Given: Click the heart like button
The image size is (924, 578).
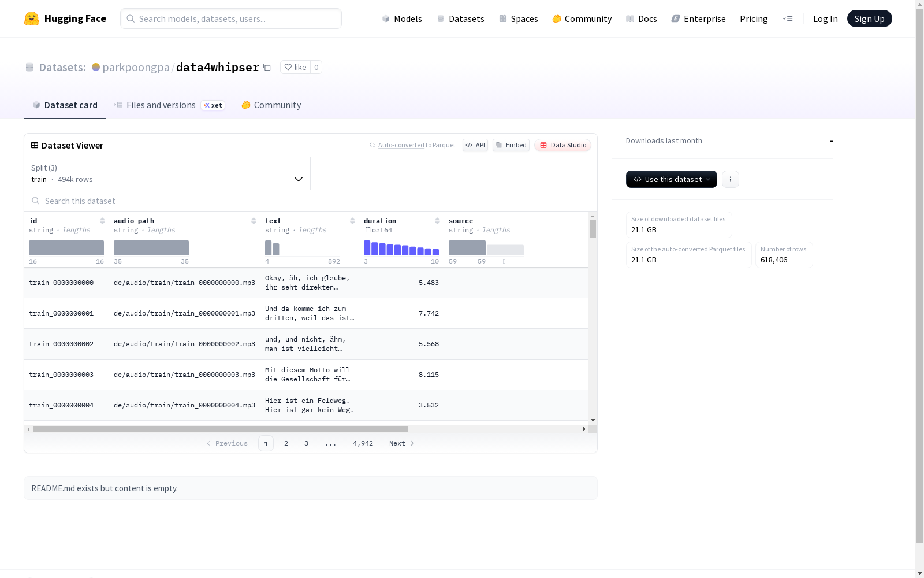Looking at the screenshot, I should [x=295, y=67].
